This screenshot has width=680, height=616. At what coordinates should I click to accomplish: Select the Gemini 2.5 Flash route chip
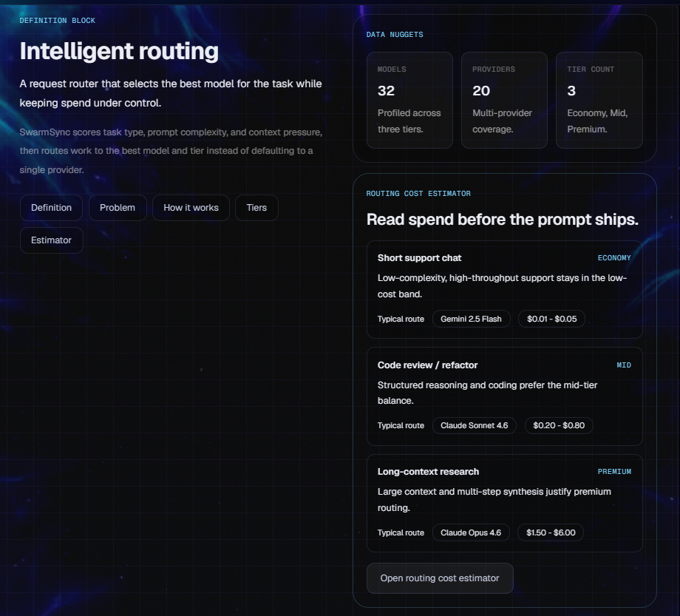tap(471, 319)
